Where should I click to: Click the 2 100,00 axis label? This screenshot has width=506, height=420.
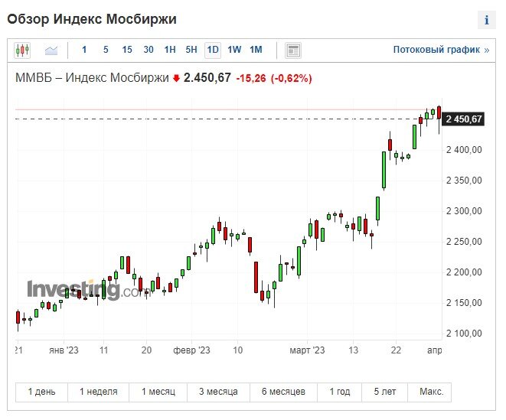[464, 334]
